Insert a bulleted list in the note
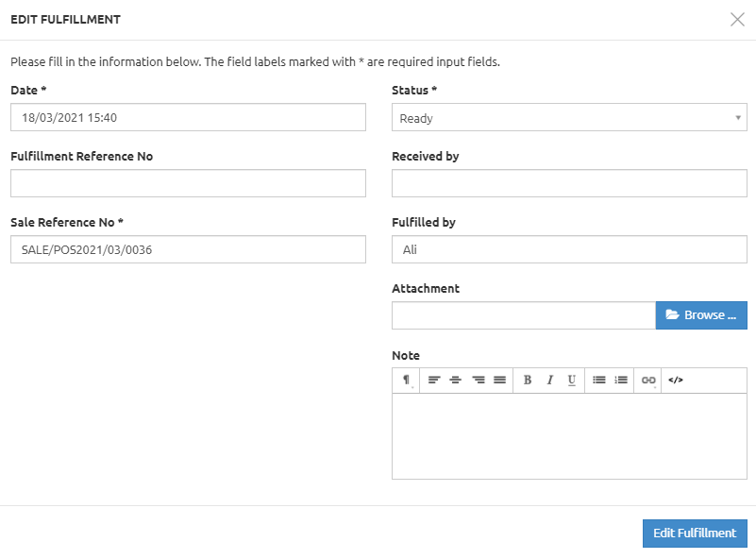The height and width of the screenshot is (559, 756). tap(599, 380)
